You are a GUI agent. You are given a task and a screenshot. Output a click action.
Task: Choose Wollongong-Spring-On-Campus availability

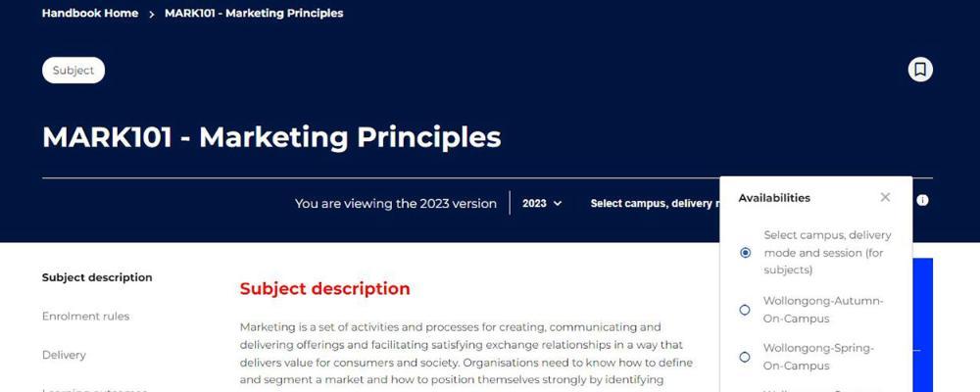click(x=745, y=357)
